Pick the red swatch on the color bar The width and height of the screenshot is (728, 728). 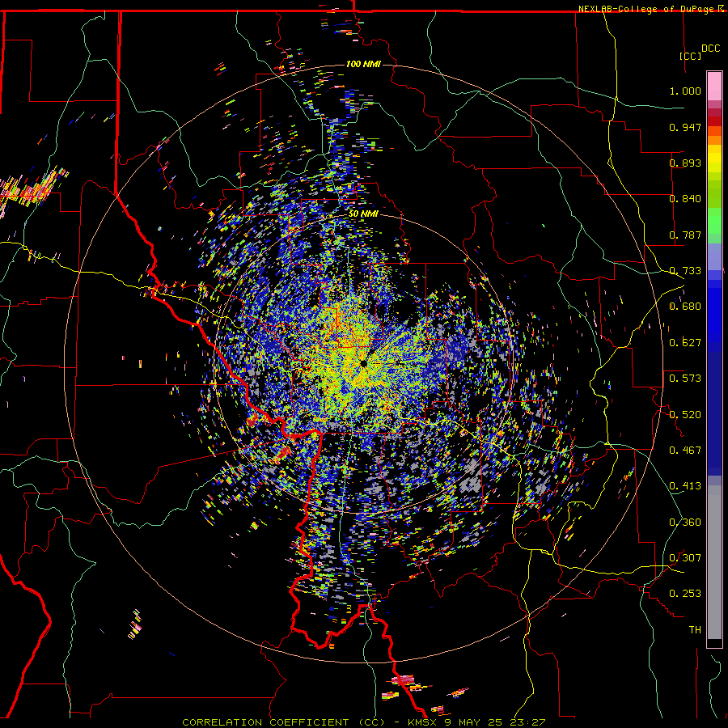(714, 121)
